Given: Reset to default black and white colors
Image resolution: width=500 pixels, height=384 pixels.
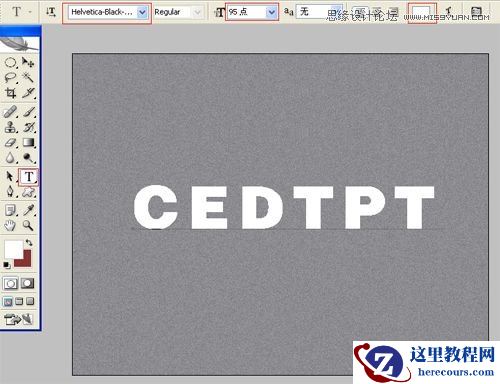Looking at the screenshot, I should (7, 265).
